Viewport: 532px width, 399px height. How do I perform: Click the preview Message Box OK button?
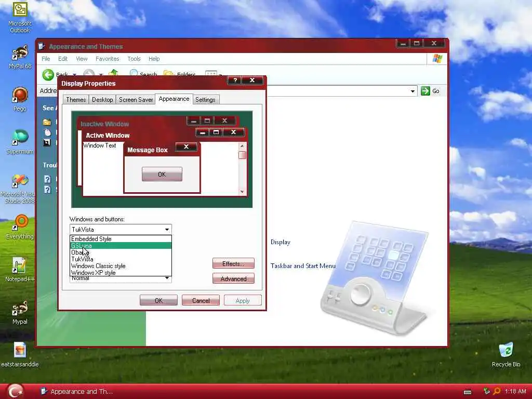[162, 174]
